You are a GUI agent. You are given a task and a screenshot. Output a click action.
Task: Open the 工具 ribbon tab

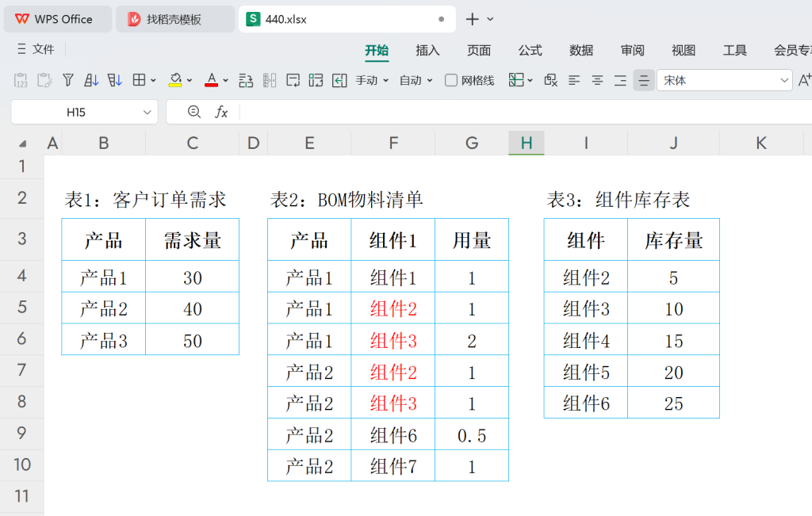point(735,50)
